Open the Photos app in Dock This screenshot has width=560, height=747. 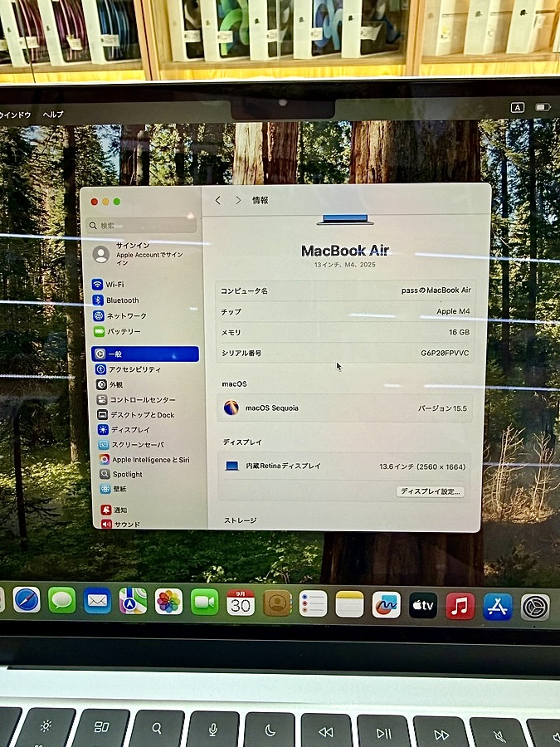pyautogui.click(x=168, y=602)
